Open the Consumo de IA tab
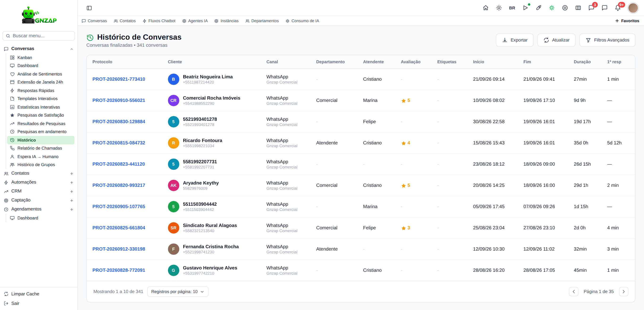 coord(302,21)
